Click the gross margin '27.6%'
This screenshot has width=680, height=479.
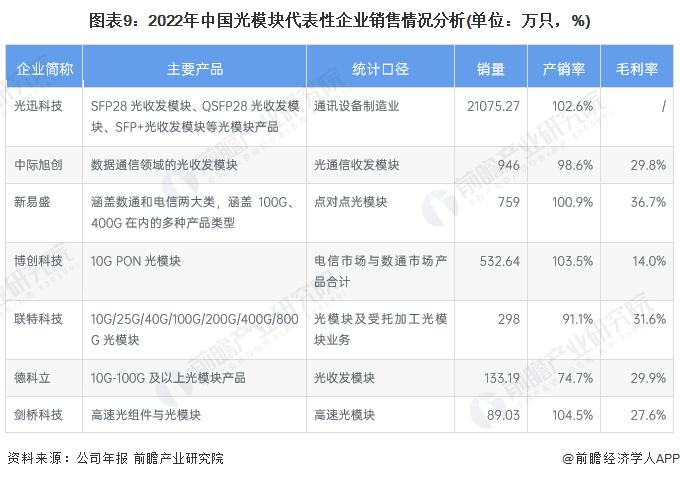click(x=648, y=415)
